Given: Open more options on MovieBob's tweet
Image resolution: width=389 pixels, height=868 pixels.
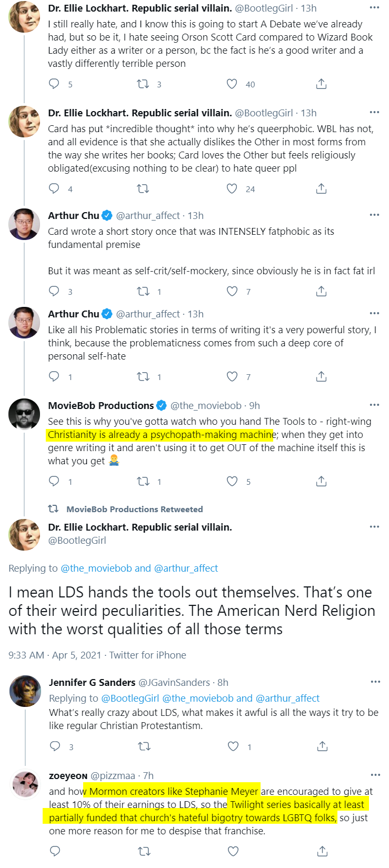Looking at the screenshot, I should (374, 405).
